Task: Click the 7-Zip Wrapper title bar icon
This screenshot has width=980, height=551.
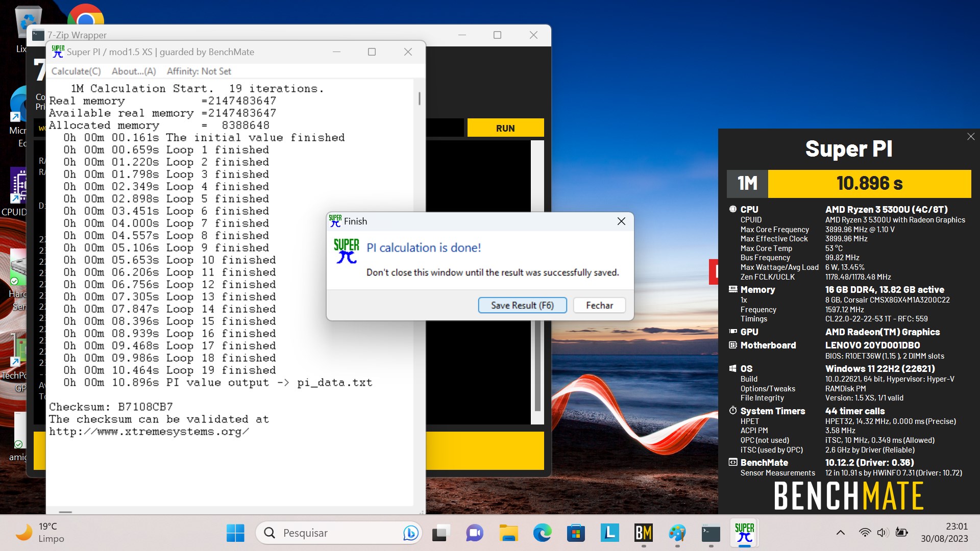Action: pyautogui.click(x=38, y=35)
